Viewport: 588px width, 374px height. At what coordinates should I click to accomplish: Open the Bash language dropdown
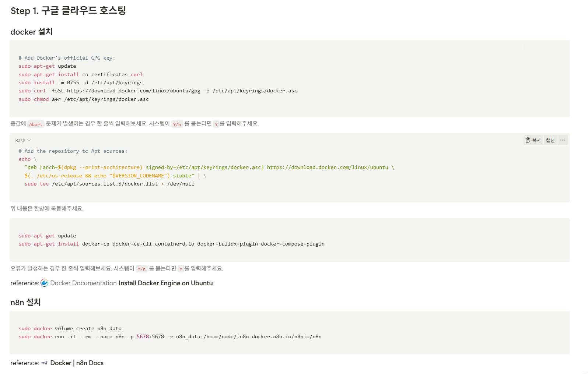23,140
